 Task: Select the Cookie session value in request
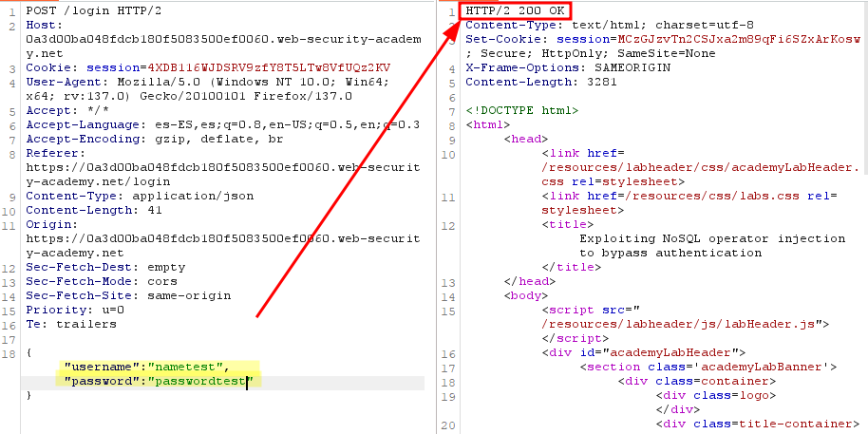[269, 67]
